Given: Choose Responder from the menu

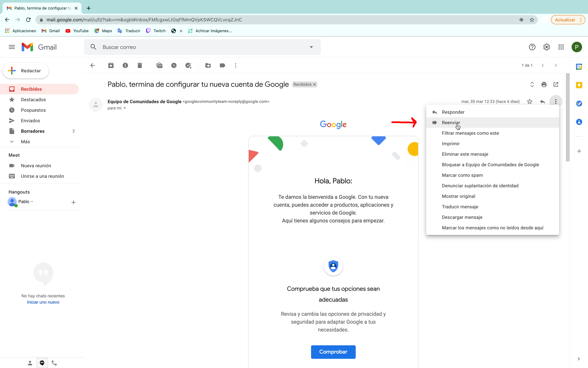Looking at the screenshot, I should (493, 112).
